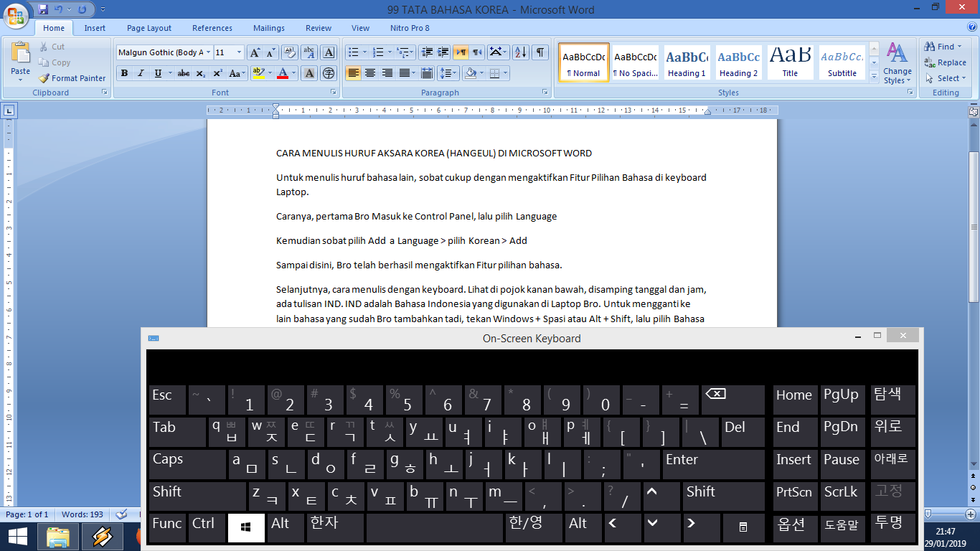Toggle right-to-left text direction
The image size is (980, 551).
pos(476,52)
